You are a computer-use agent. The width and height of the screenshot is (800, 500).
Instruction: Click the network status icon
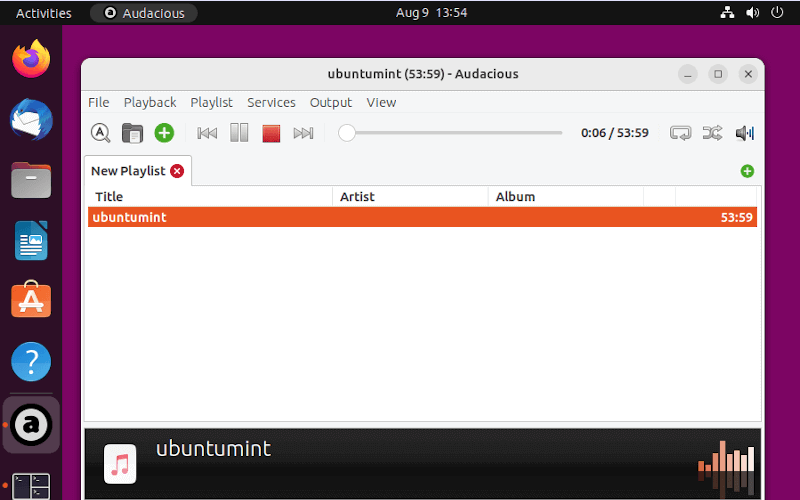(x=727, y=13)
